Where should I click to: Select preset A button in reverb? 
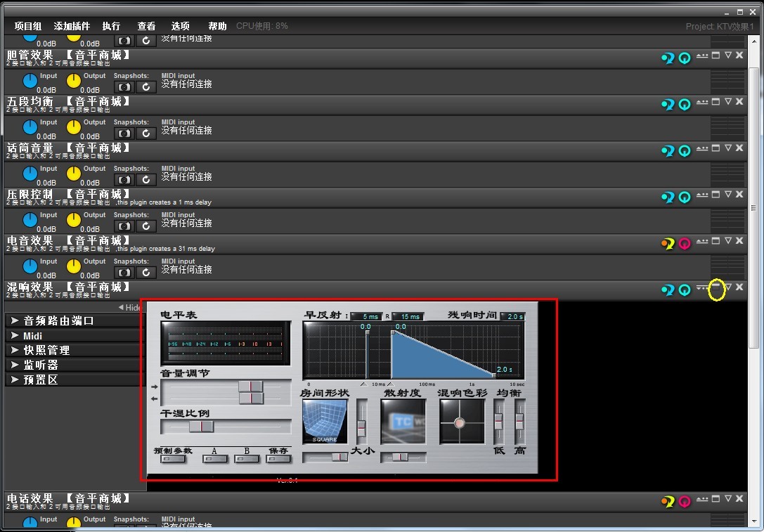215,459
